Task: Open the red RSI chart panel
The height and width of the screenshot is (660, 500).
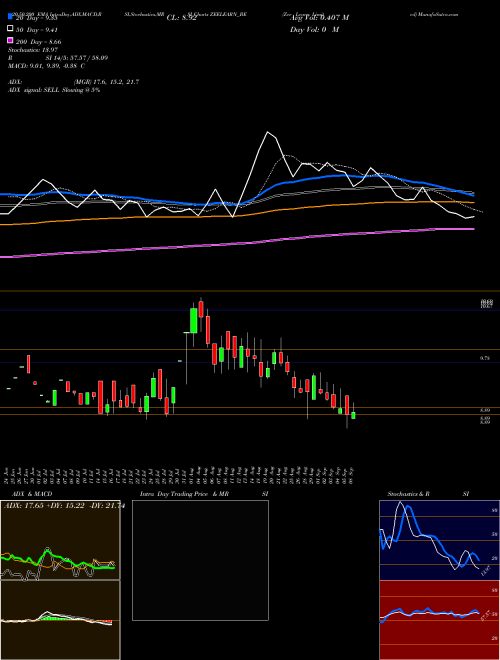Action: 439,620
